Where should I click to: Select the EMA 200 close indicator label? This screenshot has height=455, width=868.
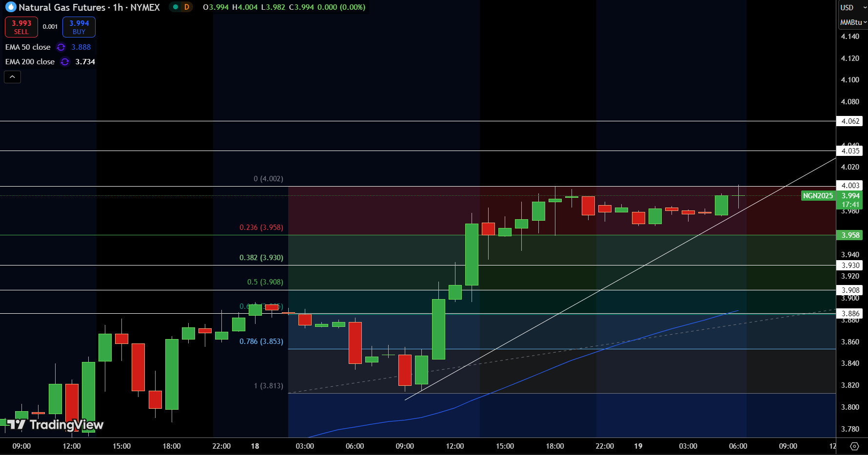[30, 62]
